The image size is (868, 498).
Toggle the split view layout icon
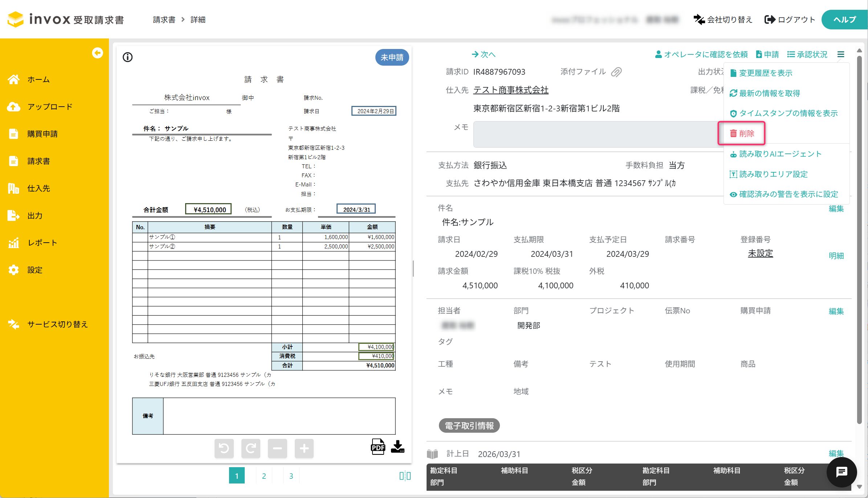405,476
